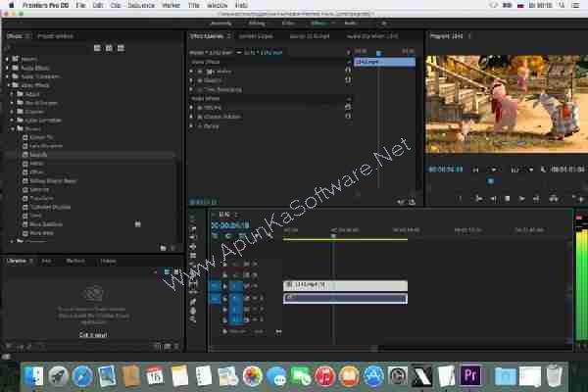This screenshot has width=588, height=392.
Task: Open Safari from the Dock
Action: pos(82,376)
